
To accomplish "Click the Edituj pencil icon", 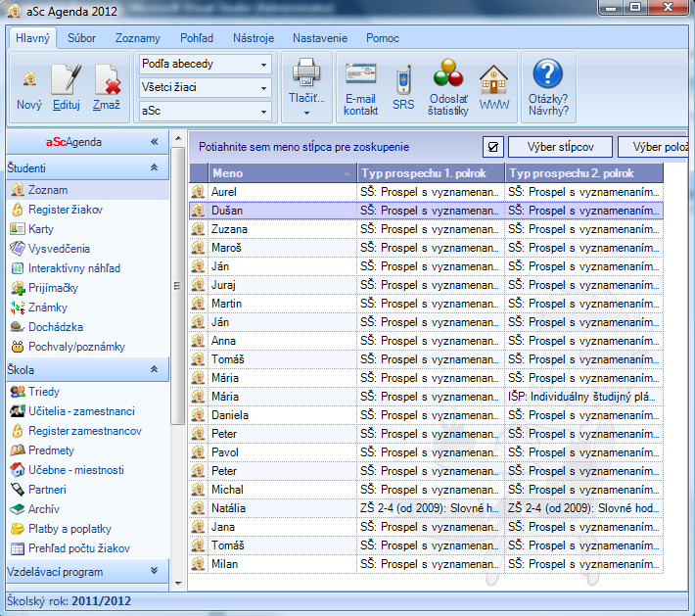I will point(66,79).
